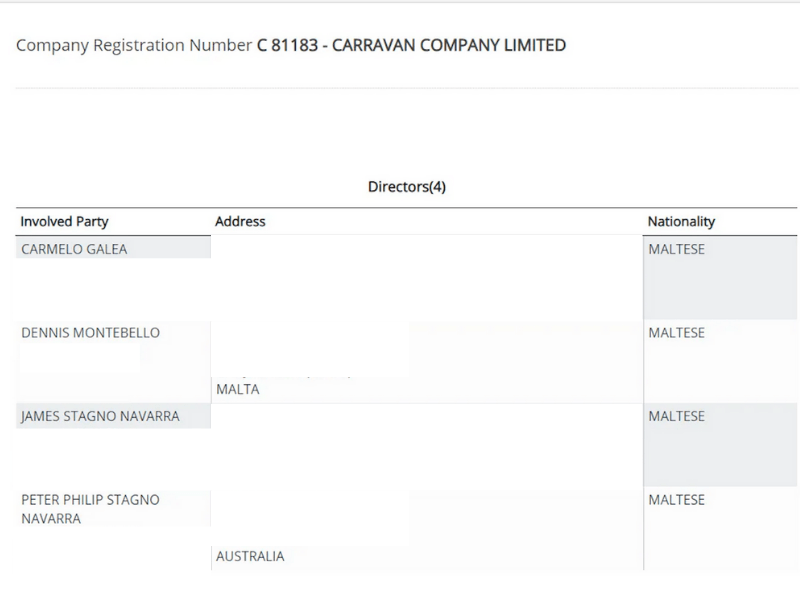Select the Nationality column header
800x600 pixels.
coord(682,221)
